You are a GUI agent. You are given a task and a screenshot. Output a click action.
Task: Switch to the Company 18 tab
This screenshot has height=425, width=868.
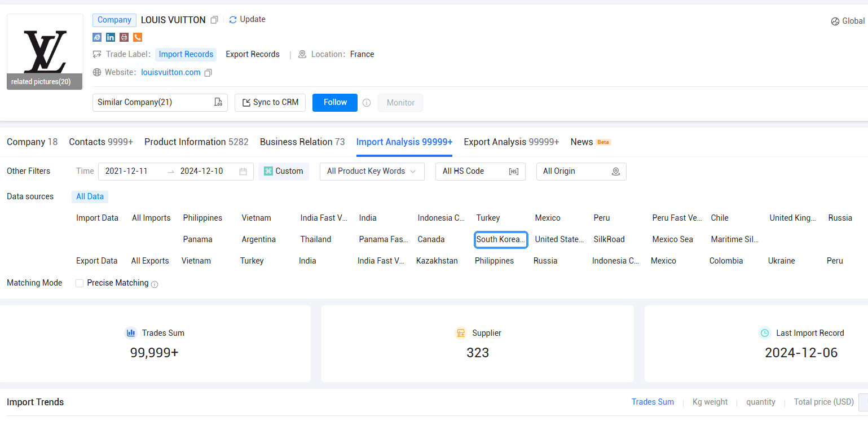point(32,142)
